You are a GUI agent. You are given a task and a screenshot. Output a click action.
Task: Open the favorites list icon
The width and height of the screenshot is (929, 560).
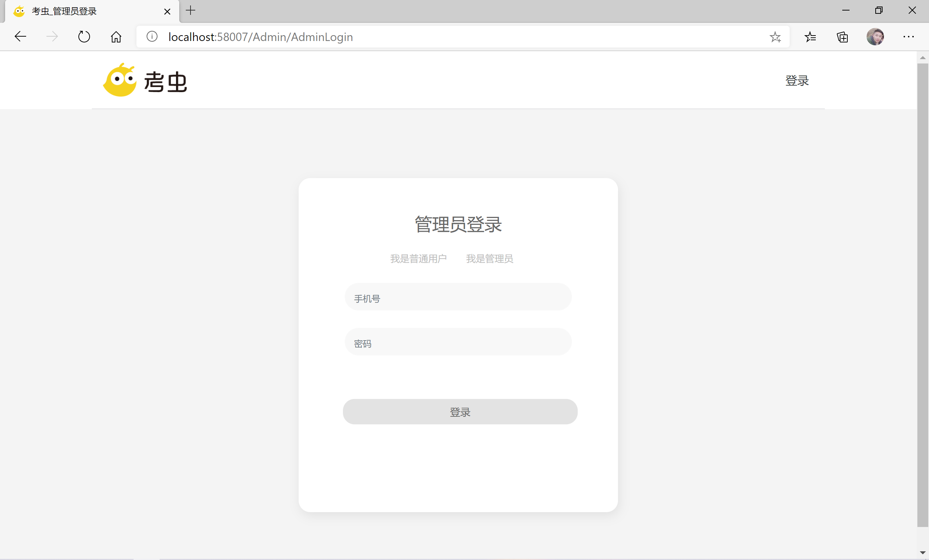pos(810,37)
